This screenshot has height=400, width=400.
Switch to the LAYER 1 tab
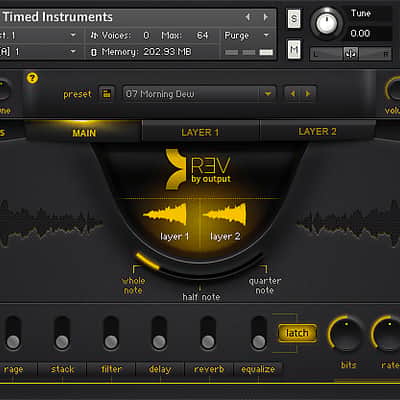pyautogui.click(x=200, y=132)
